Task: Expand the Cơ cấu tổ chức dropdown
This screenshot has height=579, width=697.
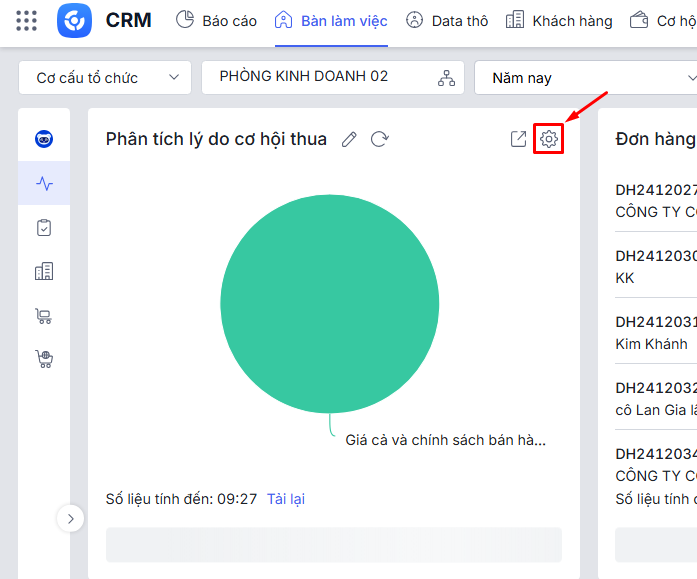Action: point(104,78)
